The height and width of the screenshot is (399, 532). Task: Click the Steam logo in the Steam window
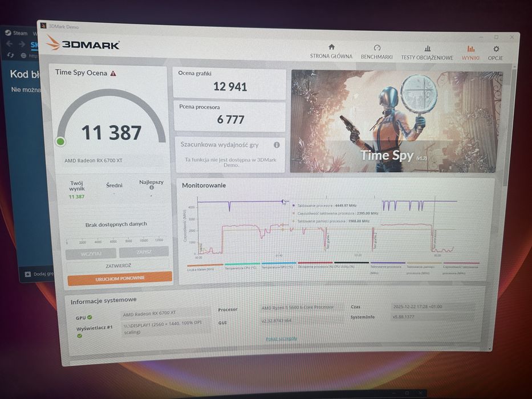point(8,32)
